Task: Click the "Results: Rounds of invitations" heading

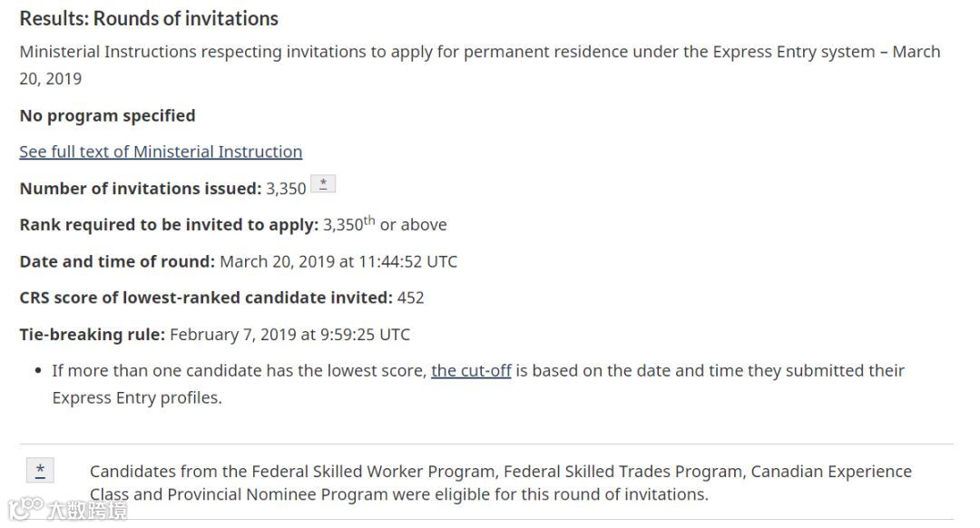Action: pyautogui.click(x=149, y=19)
